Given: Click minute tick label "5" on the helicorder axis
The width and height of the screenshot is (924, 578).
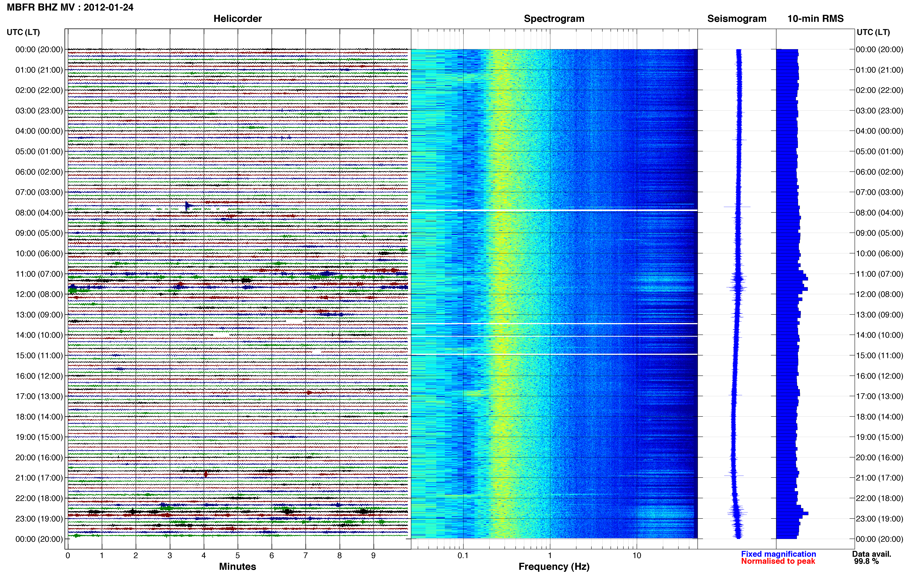Looking at the screenshot, I should pos(238,555).
